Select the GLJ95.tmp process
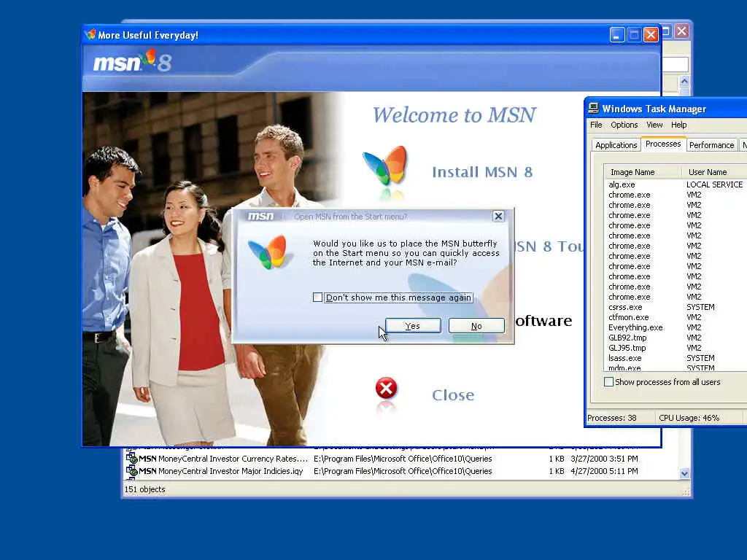Image resolution: width=747 pixels, height=560 pixels. pyautogui.click(x=627, y=348)
